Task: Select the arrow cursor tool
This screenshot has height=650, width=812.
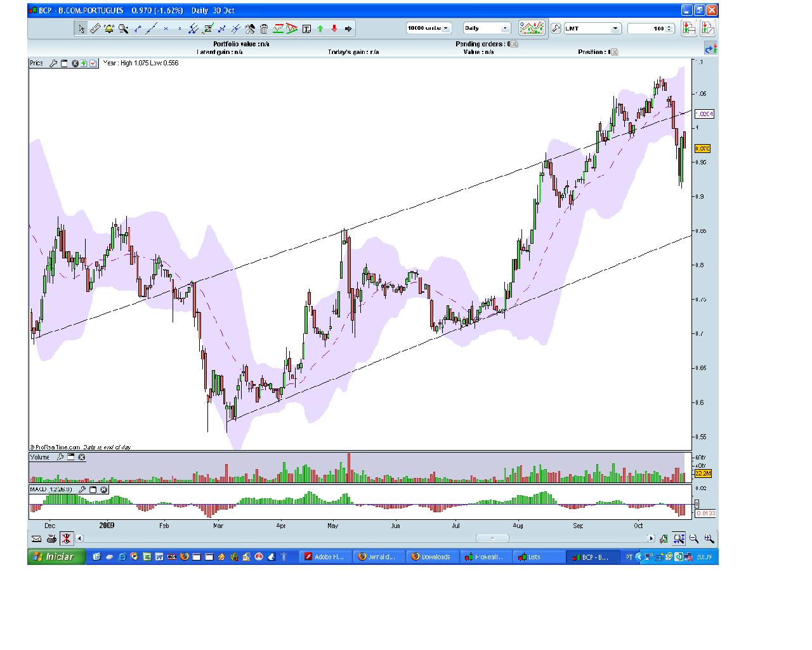Action: point(81,29)
